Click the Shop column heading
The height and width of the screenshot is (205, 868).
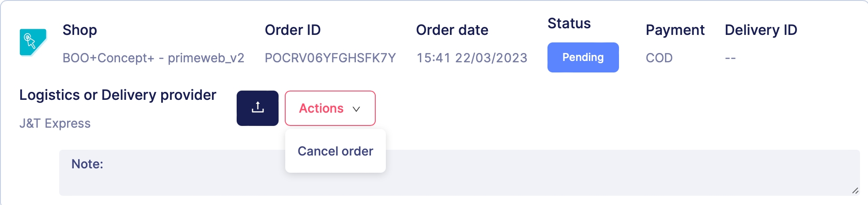[x=79, y=30]
